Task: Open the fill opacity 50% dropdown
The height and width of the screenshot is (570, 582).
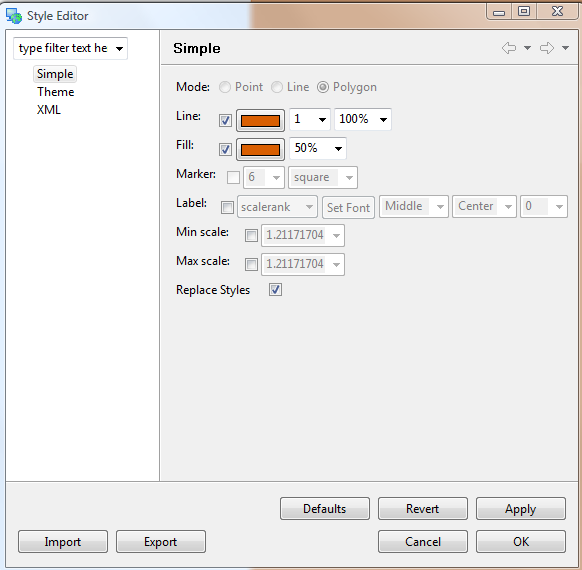Action: click(318, 148)
